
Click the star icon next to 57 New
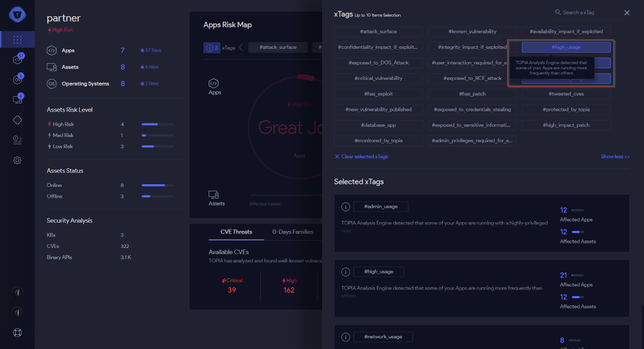[x=143, y=51]
